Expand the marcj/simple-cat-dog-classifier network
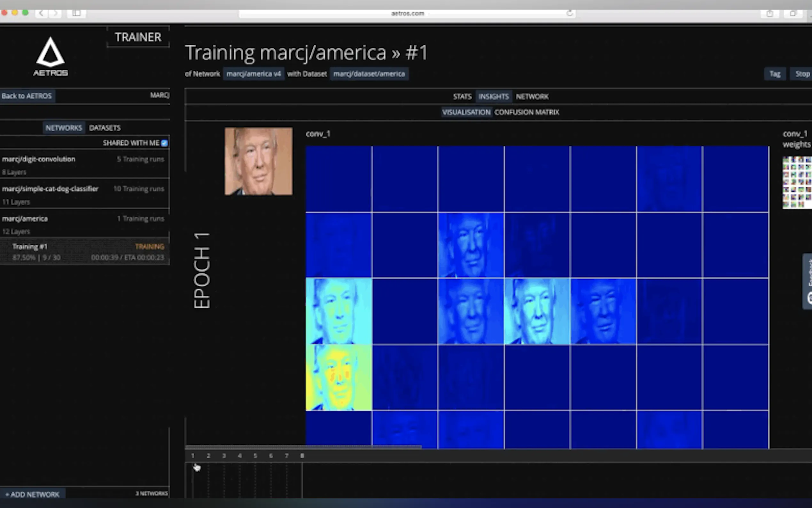Image resolution: width=812 pixels, height=508 pixels. point(51,189)
